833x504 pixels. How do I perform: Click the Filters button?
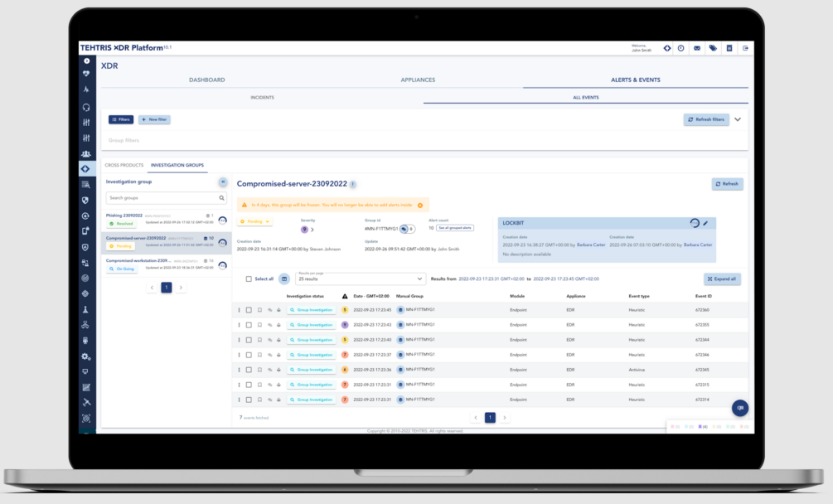pyautogui.click(x=121, y=119)
